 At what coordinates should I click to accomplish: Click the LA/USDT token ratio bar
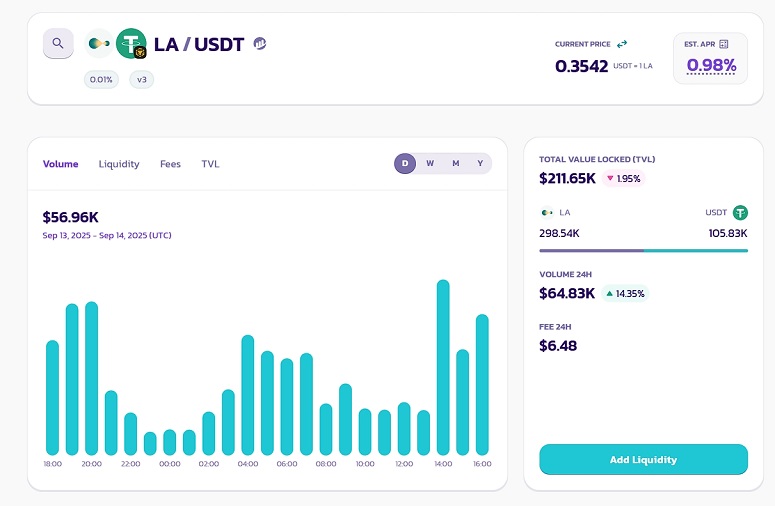click(643, 250)
